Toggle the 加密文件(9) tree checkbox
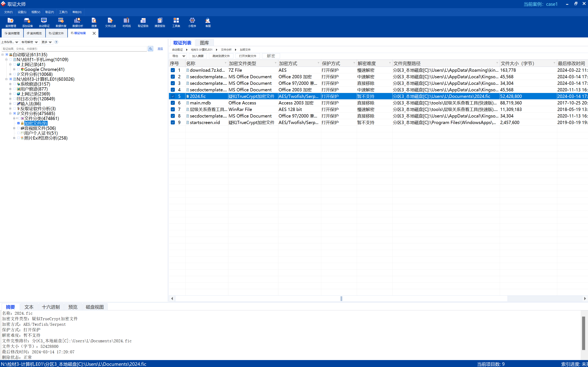Viewport: 588px width, 367px height. (x=18, y=123)
